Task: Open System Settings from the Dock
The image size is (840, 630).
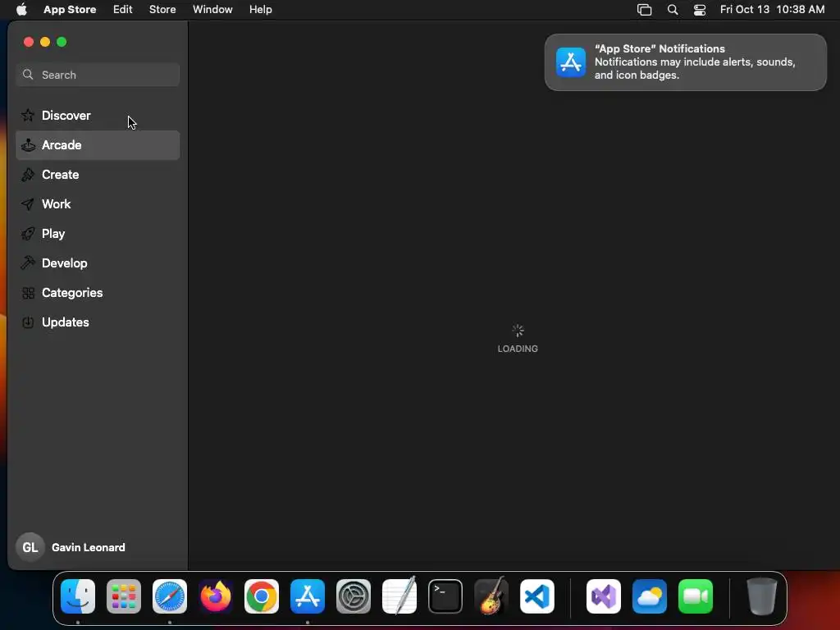Action: 354,596
